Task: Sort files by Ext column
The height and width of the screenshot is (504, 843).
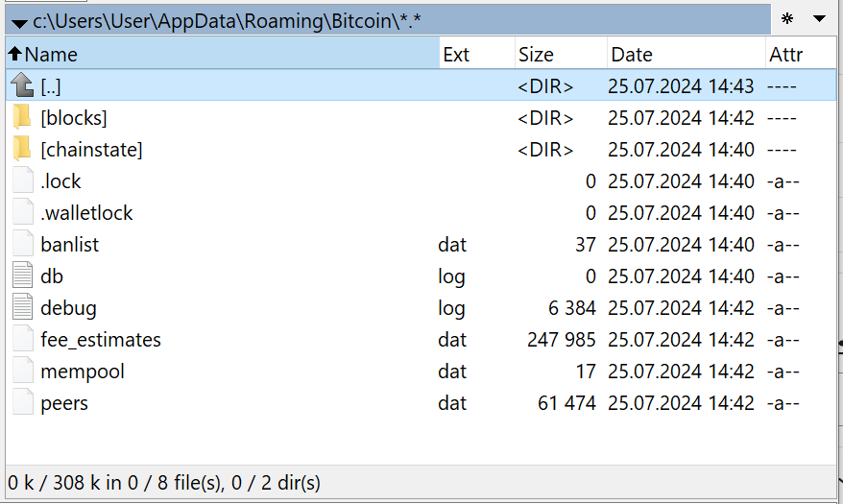Action: coord(477,54)
